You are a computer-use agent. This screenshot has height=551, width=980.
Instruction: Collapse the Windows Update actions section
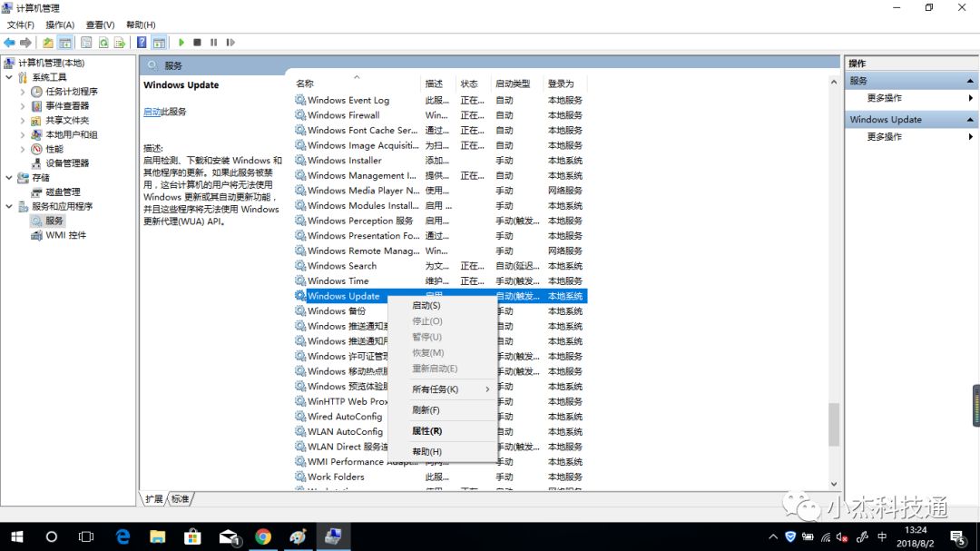point(970,120)
